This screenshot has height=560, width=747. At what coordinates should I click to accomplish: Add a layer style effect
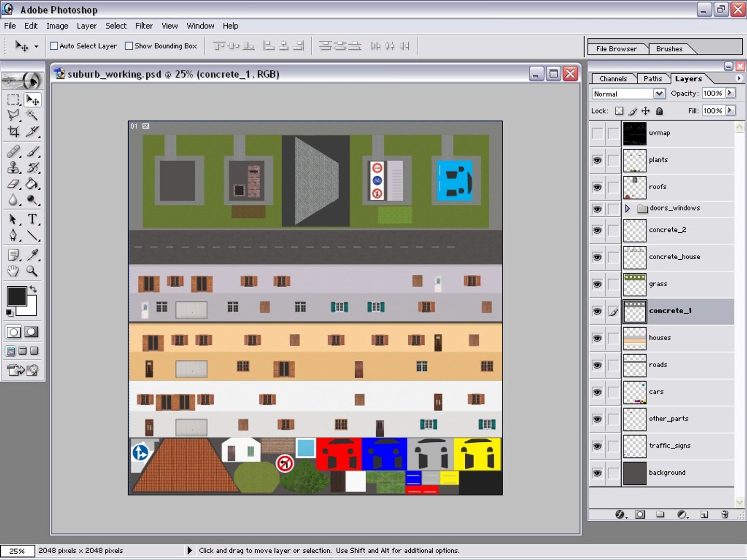tap(620, 514)
